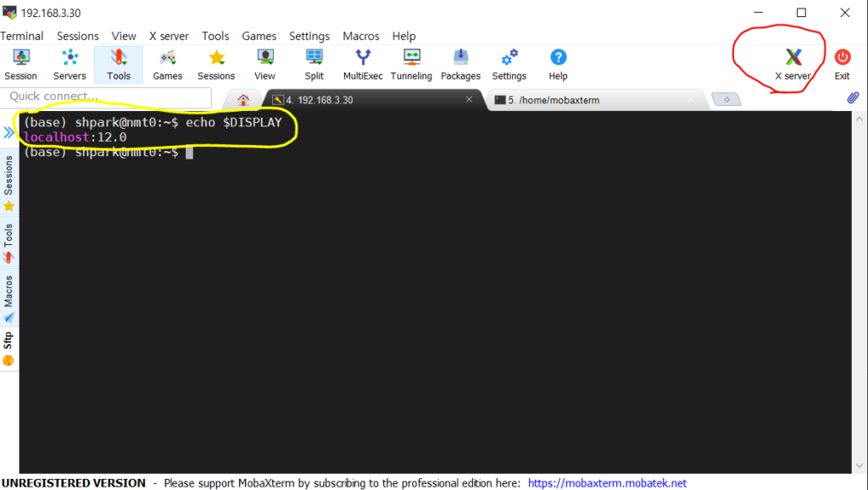This screenshot has height=490, width=868.
Task: Open the mobaxterm.mobatek.net link
Action: pos(607,483)
